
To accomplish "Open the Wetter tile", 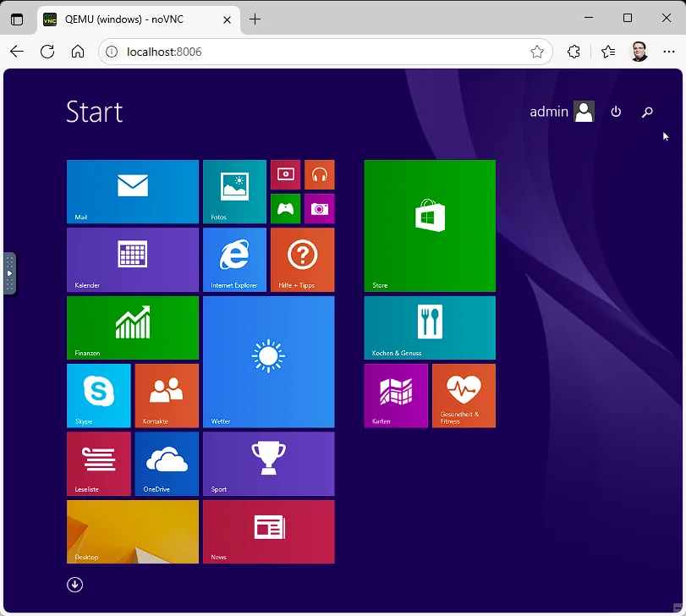I will [x=269, y=362].
